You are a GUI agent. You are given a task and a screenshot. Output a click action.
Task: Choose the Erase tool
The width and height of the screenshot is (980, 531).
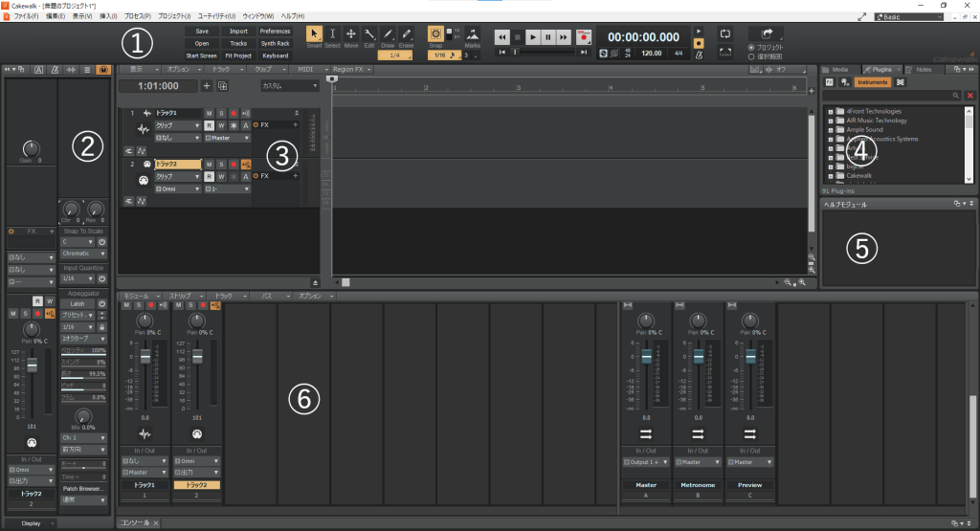(406, 34)
